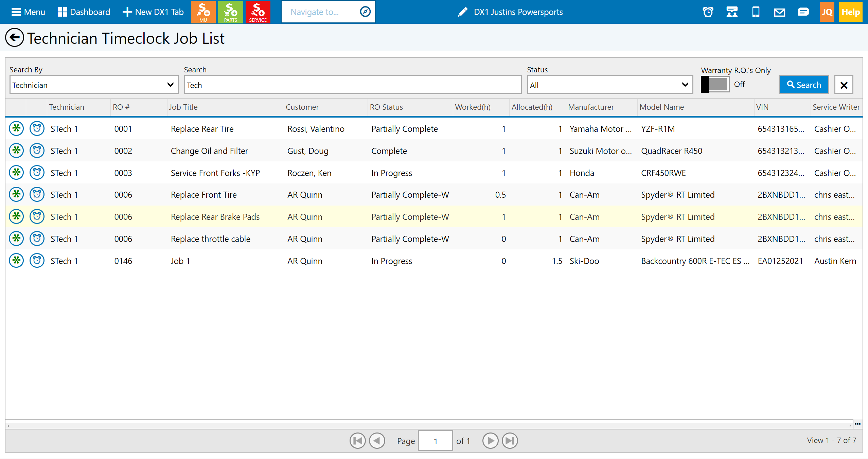Click the mobile device icon in header
The image size is (868, 459).
coord(756,12)
